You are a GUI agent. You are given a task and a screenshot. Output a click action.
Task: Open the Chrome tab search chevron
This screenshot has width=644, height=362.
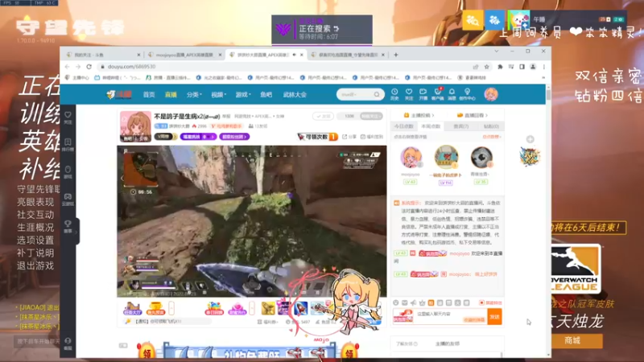tap(496, 51)
